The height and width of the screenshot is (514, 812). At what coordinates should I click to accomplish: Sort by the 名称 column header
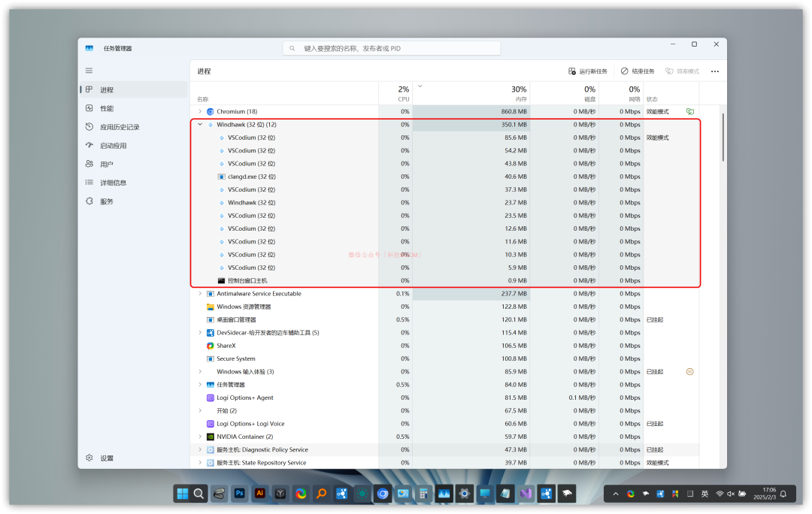[x=285, y=94]
